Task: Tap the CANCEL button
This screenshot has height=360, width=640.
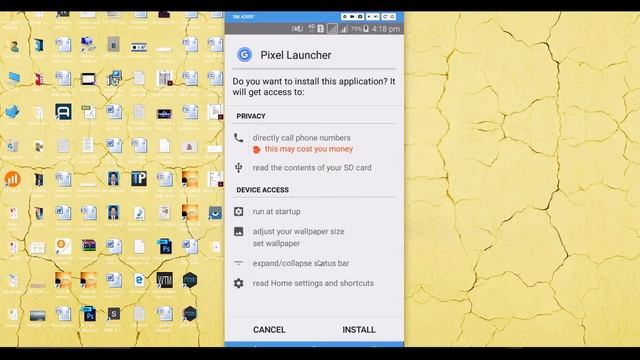Action: point(269,329)
